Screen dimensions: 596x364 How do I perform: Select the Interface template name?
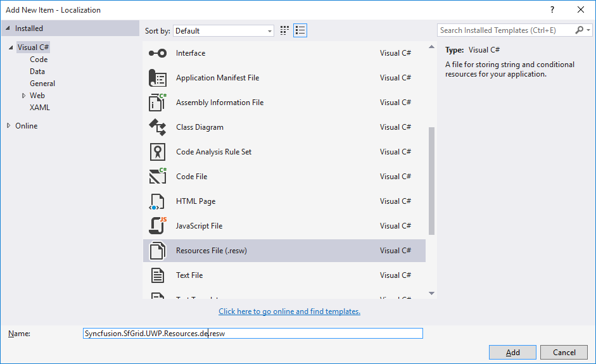tap(191, 53)
